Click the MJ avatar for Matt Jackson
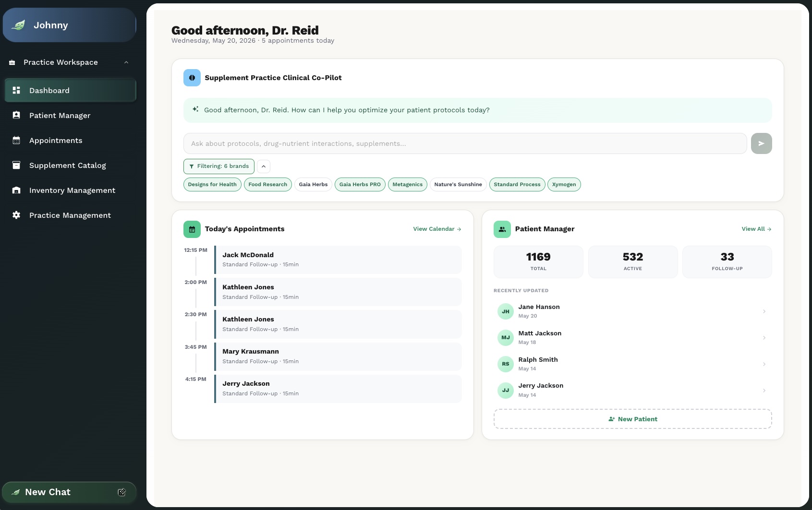The image size is (812, 510). tap(506, 338)
